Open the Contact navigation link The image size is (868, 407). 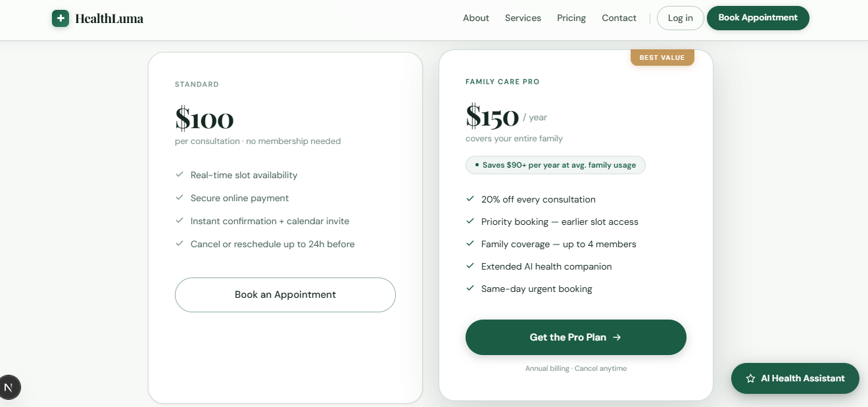point(619,18)
